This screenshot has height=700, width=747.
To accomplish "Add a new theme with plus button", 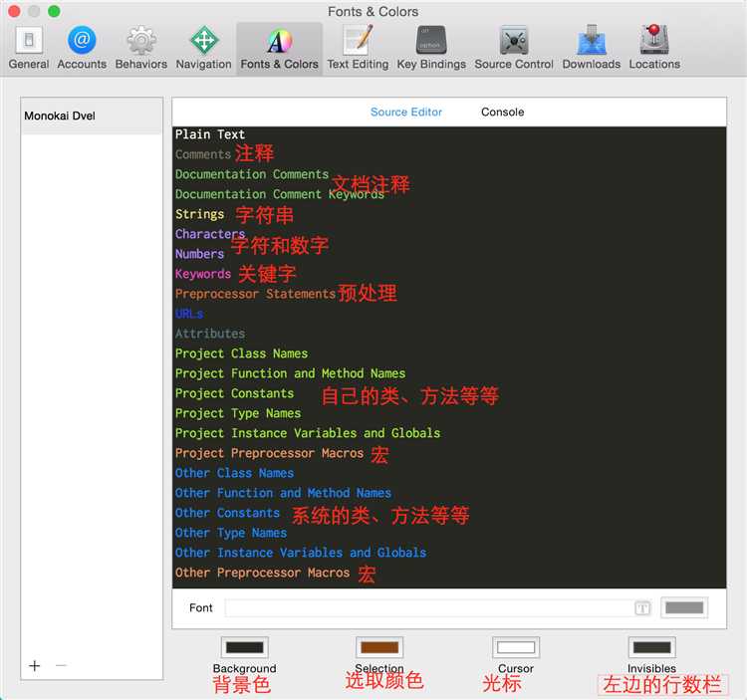I will pos(34,665).
